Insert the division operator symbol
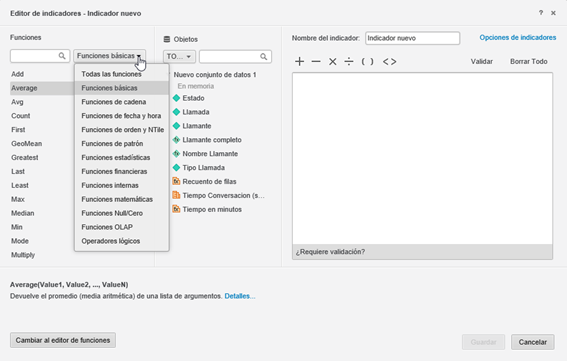 point(349,61)
